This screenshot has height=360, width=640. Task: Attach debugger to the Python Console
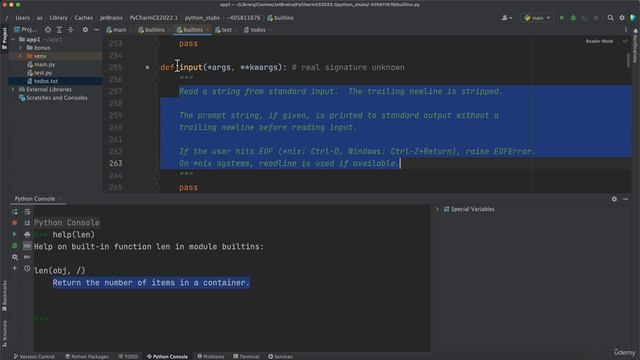point(15,246)
